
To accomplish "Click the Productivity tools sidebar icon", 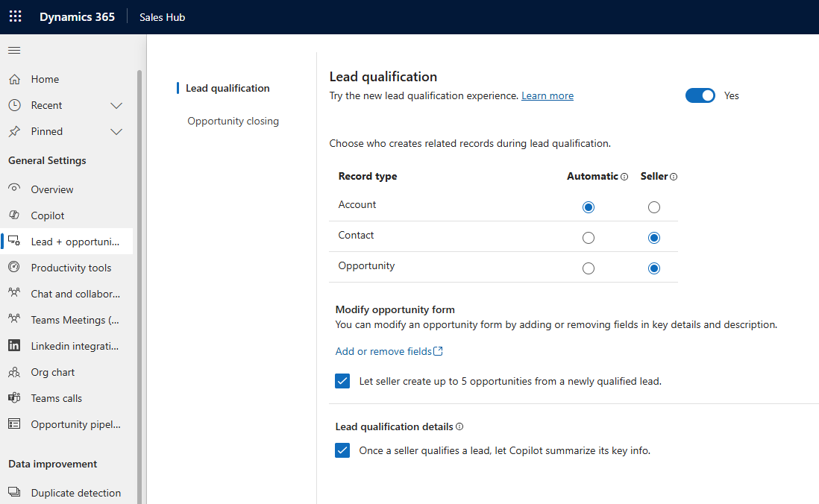I will (x=16, y=267).
